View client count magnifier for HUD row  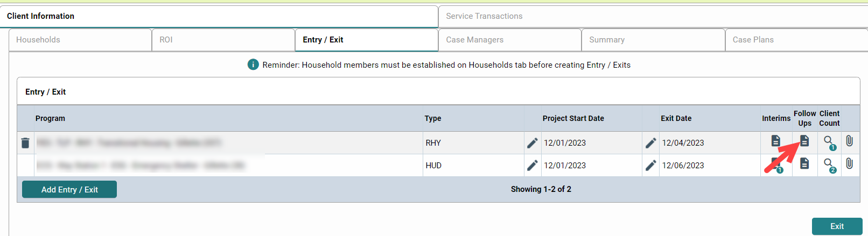click(x=829, y=165)
